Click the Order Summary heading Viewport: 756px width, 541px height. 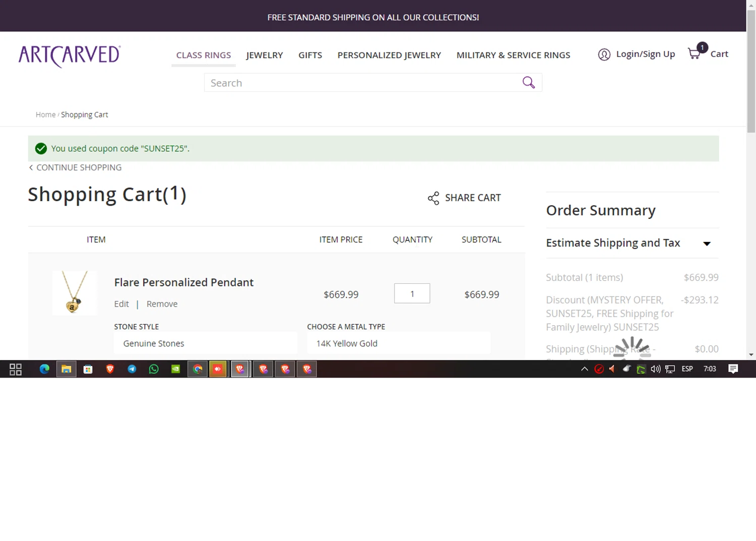coord(601,210)
